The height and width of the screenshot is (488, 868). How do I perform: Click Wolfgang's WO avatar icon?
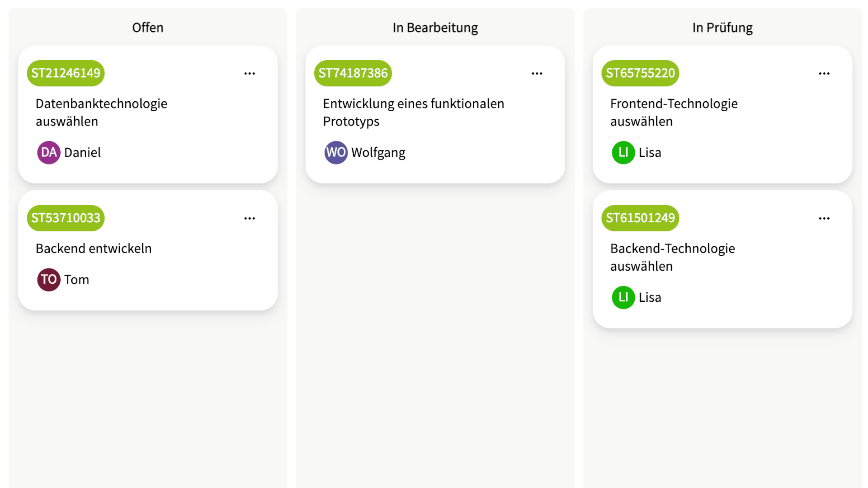pos(335,153)
